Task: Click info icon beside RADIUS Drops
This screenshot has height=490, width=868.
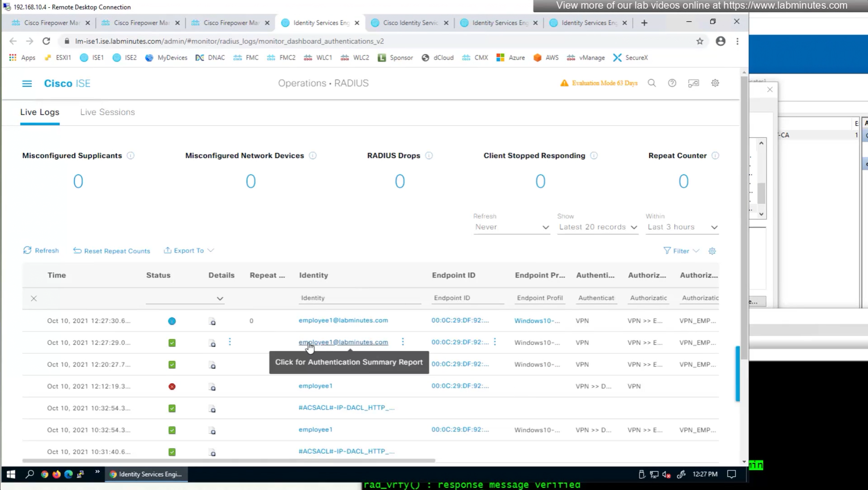Action: coord(429,156)
